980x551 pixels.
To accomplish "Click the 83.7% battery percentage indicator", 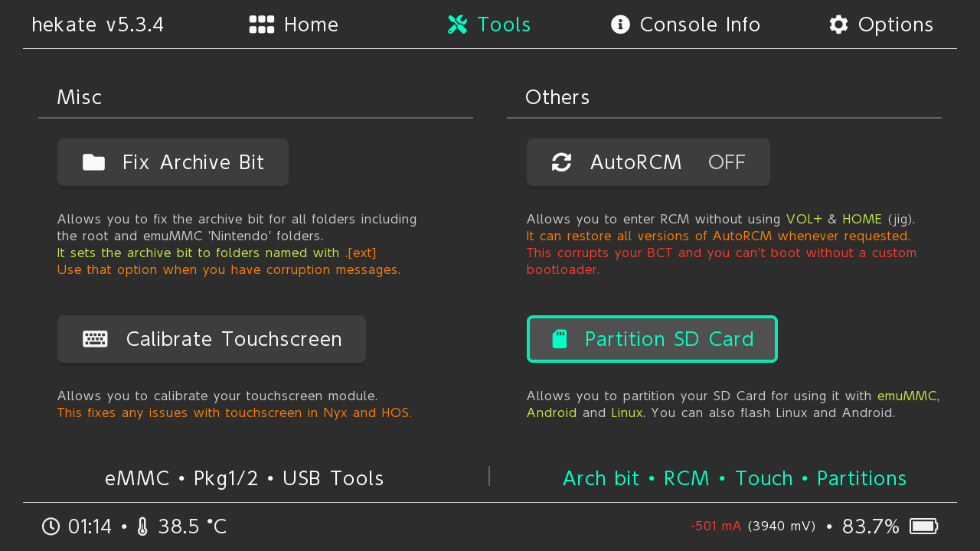I will pyautogui.click(x=871, y=526).
